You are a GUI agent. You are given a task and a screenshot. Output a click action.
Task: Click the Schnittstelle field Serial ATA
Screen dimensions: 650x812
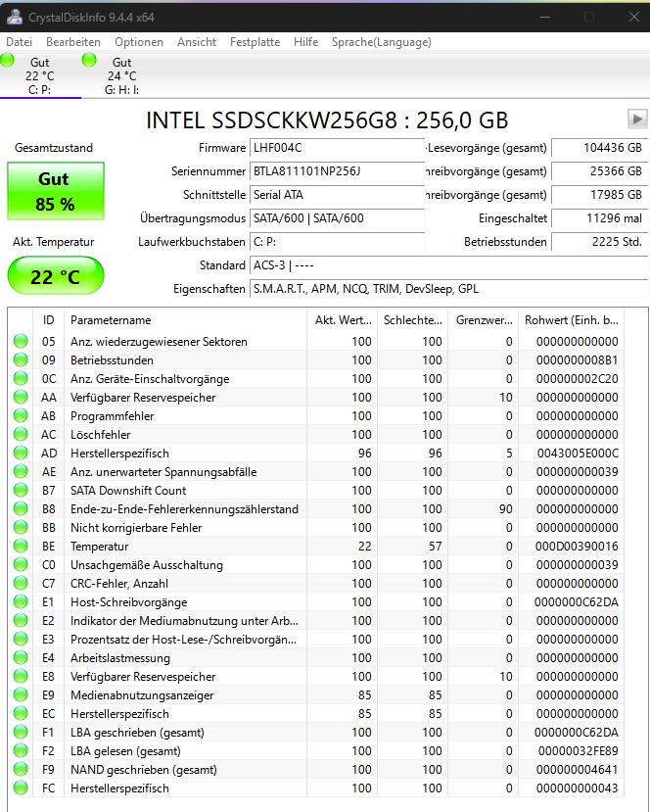[337, 195]
